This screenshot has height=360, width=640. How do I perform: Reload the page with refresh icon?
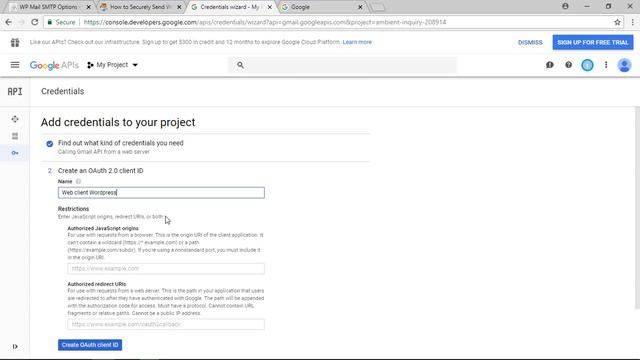(35, 22)
